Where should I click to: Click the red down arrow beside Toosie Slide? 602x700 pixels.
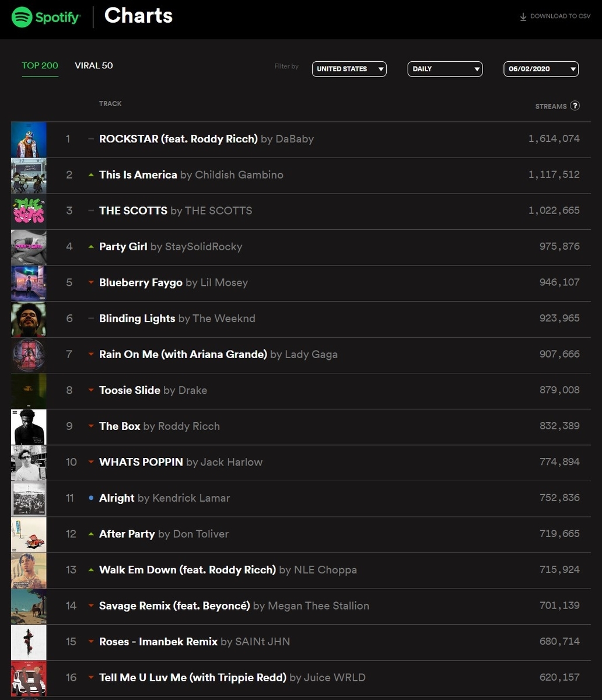click(90, 390)
